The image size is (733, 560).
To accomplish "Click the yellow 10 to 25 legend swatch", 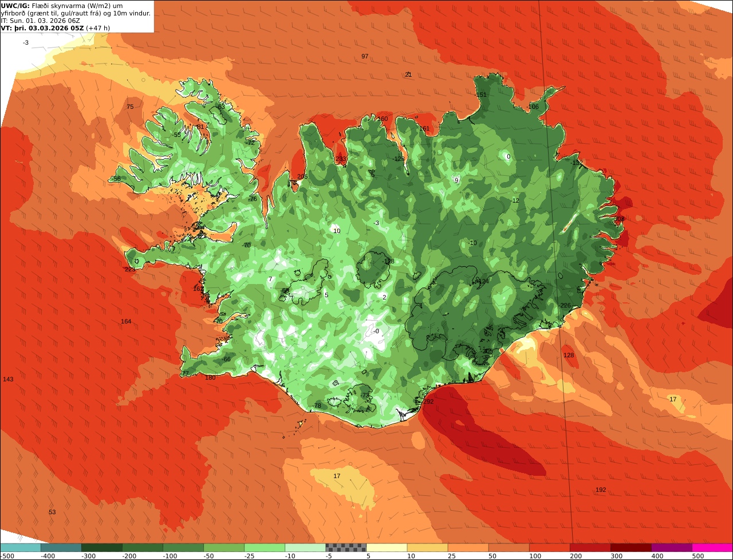I will click(x=427, y=547).
